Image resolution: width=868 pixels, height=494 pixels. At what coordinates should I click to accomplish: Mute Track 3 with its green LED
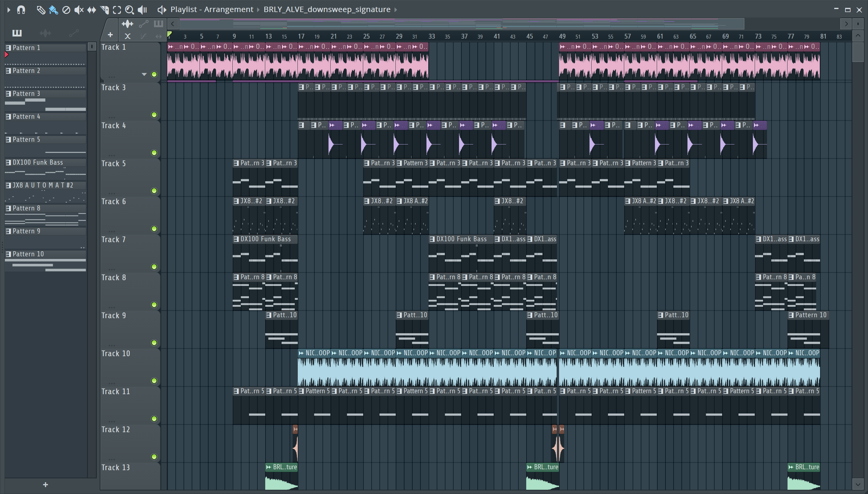pos(154,115)
